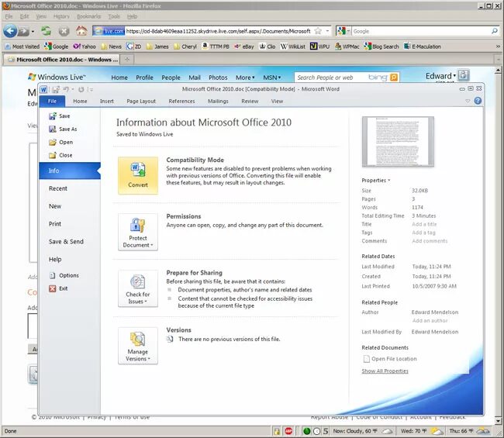Select the Info tab in Backstage
This screenshot has width=504, height=438.
[70, 171]
